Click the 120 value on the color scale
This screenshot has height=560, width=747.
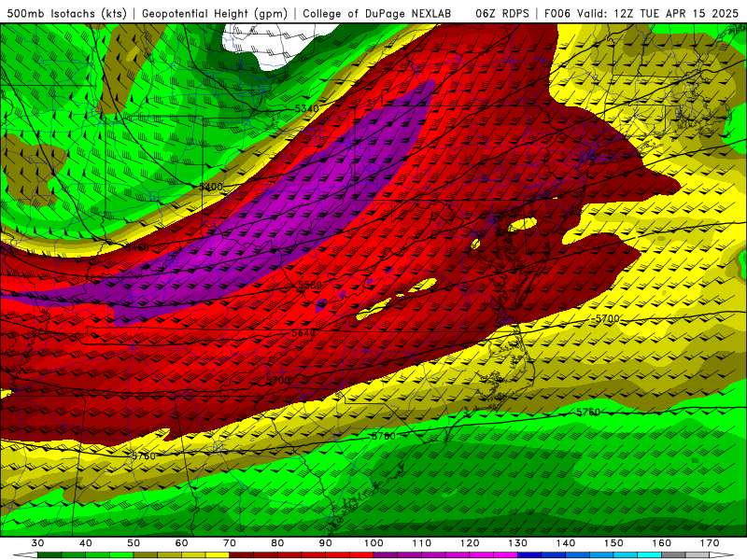tap(470, 543)
